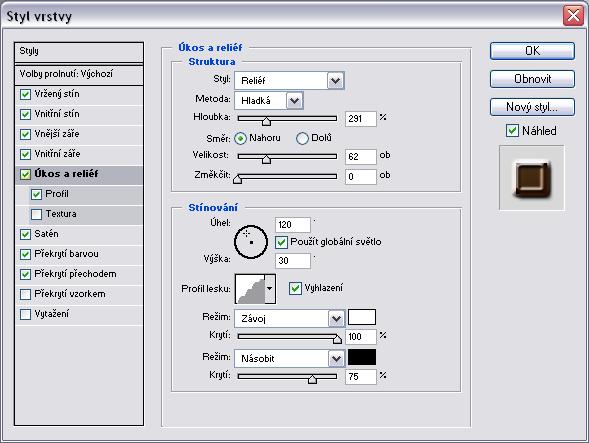The width and height of the screenshot is (589, 443).
Task: Open the shadow black color swatch
Action: click(x=362, y=357)
